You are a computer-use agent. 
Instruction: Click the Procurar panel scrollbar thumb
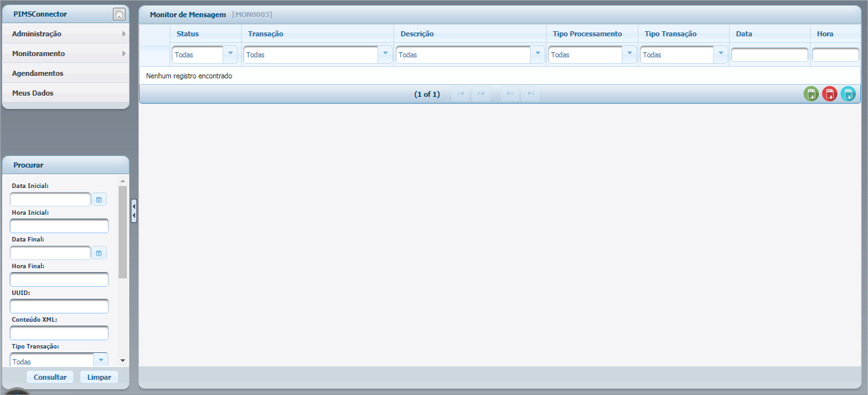click(x=122, y=232)
